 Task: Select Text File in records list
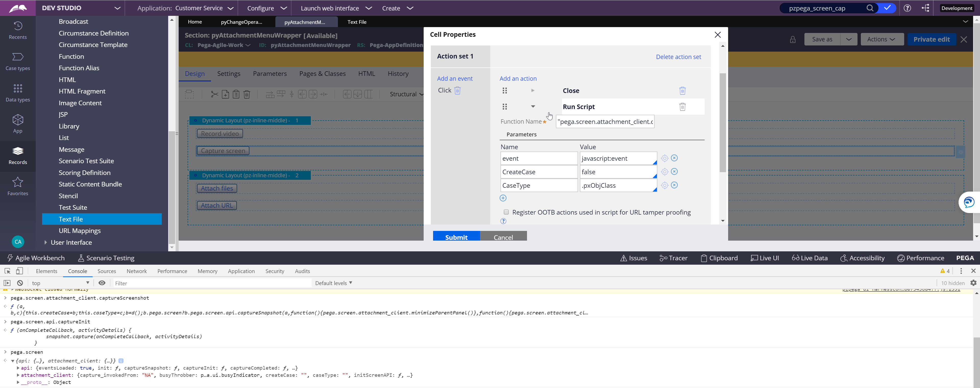[x=102, y=219]
